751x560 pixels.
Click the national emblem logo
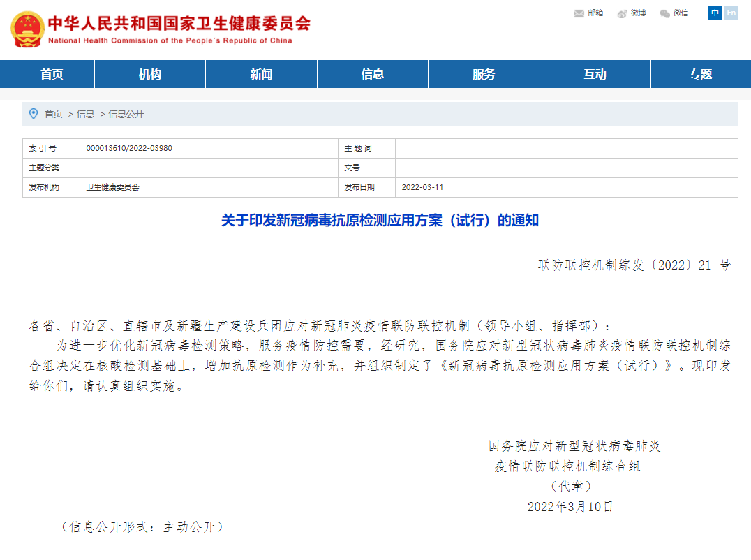(28, 28)
